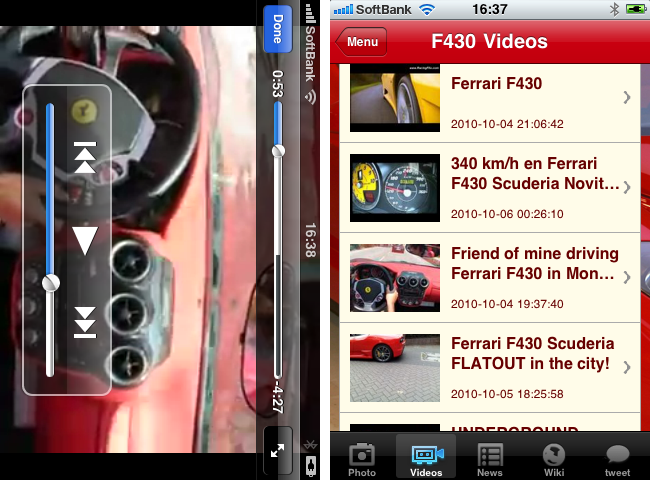Switch to the News tab

[490, 460]
